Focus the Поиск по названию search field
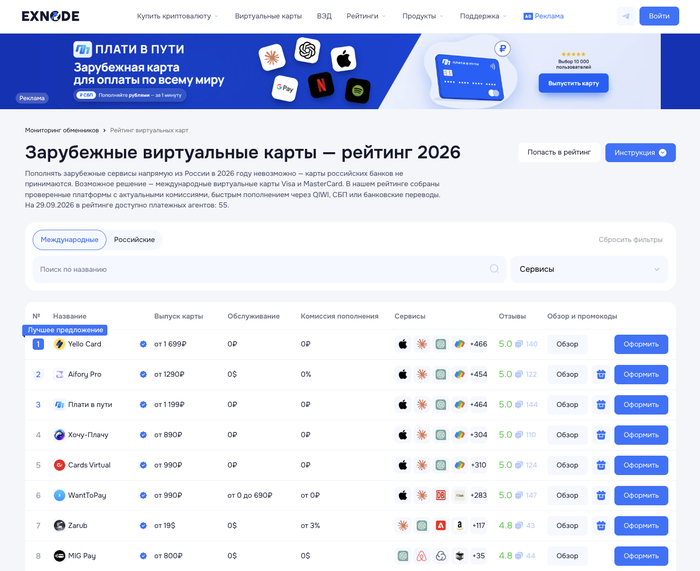The width and height of the screenshot is (700, 571). point(269,269)
